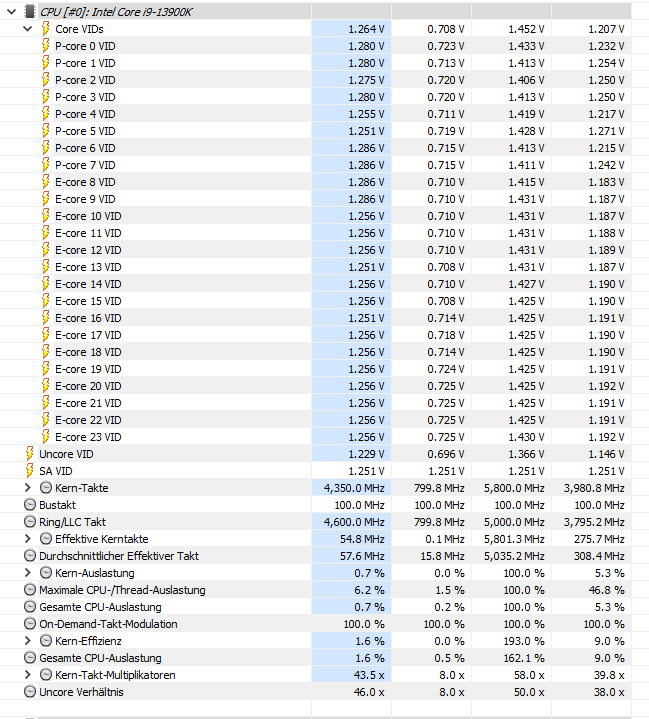Screen dimensions: 649x719
Task: Select the E-core 22 VID row label
Action: click(x=88, y=420)
